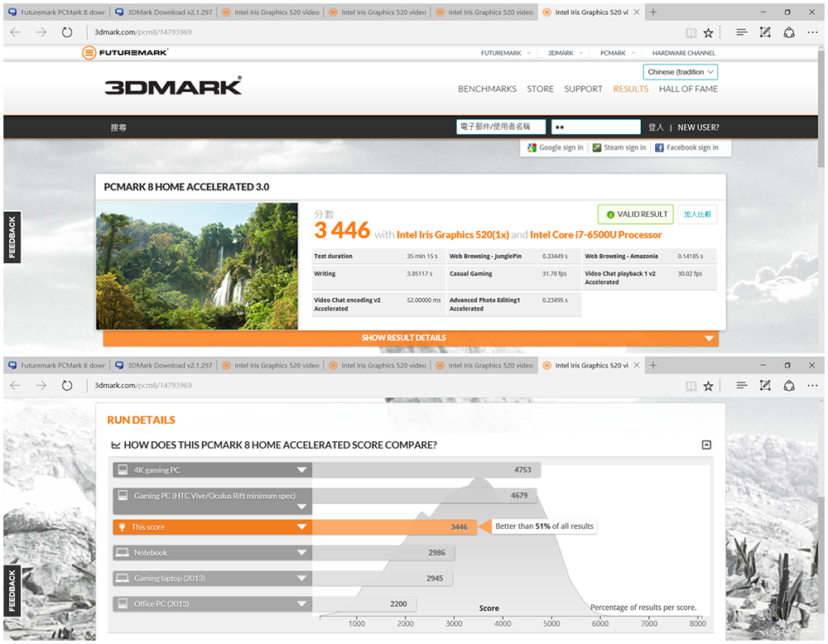Click the email/username input field
The height and width of the screenshot is (644, 828).
pos(501,127)
